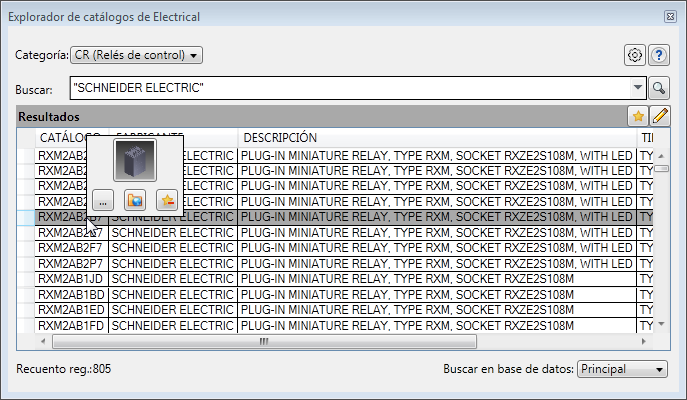Select catalog cell RXM2AB2F7
This screenshot has width=687, height=400.
point(71,248)
